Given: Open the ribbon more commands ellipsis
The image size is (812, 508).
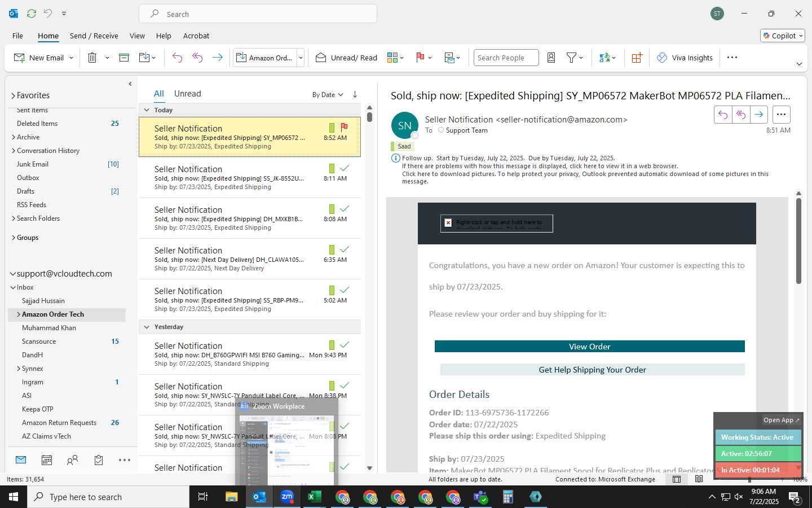Looking at the screenshot, I should 732,58.
